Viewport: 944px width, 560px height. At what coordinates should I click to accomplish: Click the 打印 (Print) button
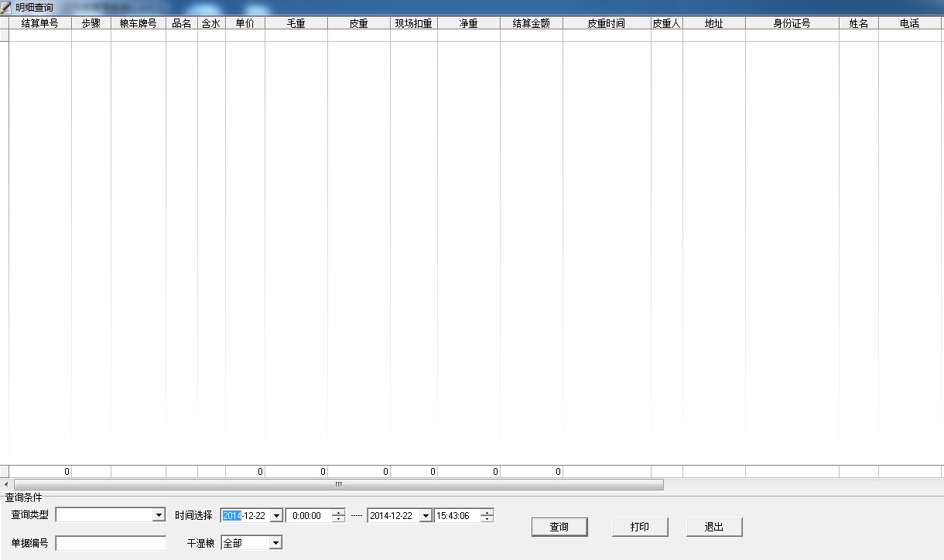(x=639, y=527)
